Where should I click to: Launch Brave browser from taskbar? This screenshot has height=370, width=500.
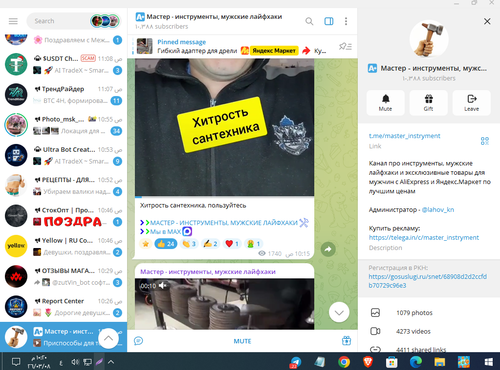(368, 362)
